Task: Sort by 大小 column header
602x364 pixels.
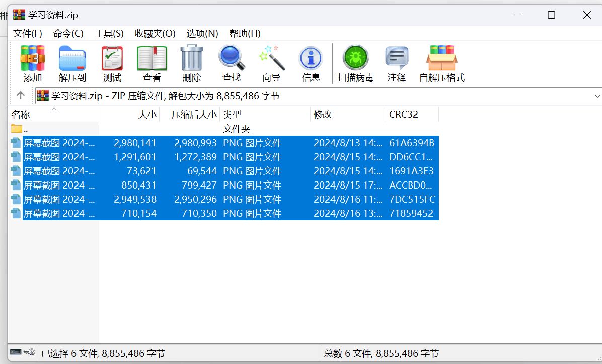Action: (129, 114)
